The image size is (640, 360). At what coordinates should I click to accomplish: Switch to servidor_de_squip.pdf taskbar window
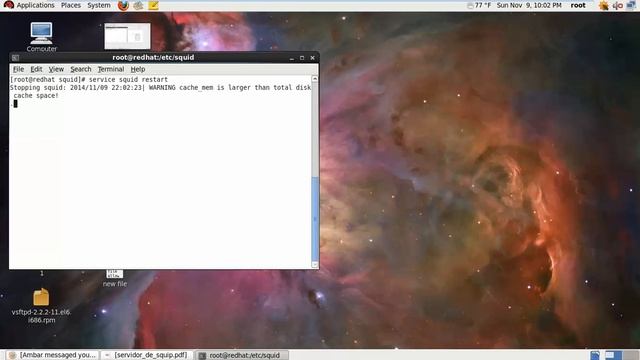tap(146, 355)
